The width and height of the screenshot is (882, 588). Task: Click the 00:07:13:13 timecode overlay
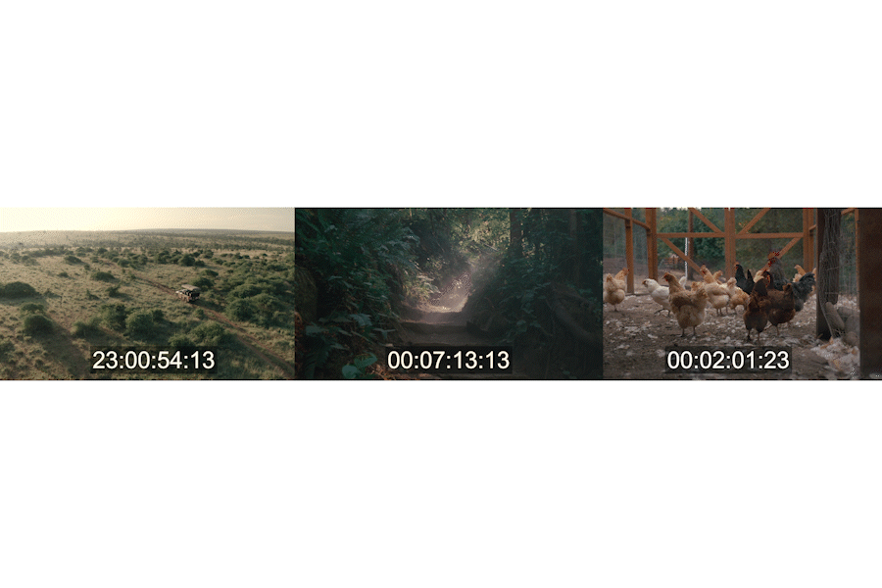tap(449, 360)
